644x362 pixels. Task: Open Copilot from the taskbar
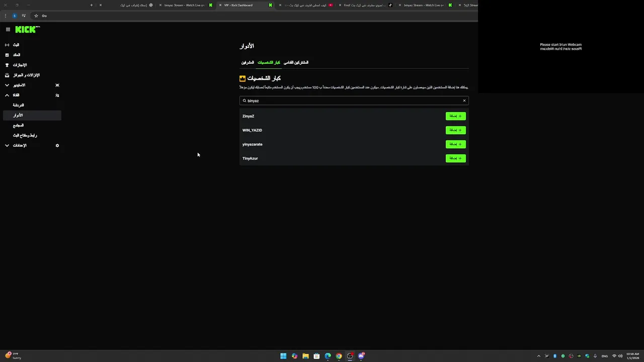point(294,356)
